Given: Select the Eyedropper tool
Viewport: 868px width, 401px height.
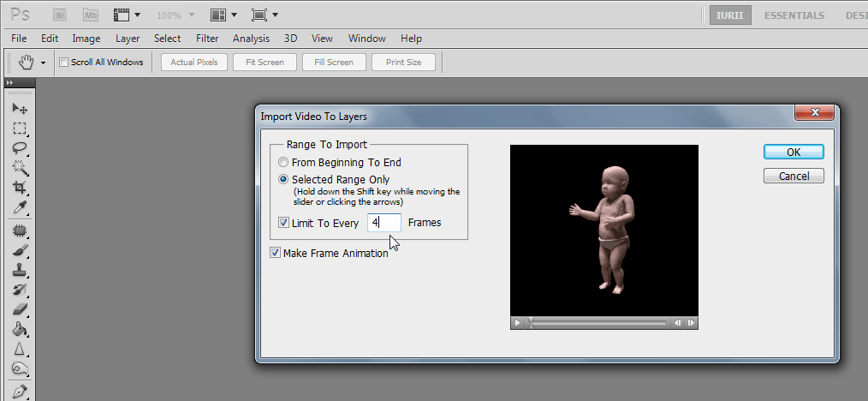Looking at the screenshot, I should [x=19, y=207].
